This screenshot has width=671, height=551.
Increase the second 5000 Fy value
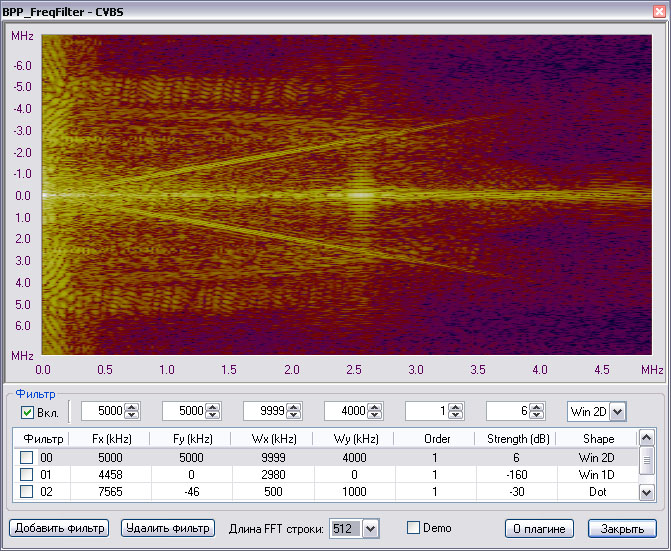click(213, 407)
